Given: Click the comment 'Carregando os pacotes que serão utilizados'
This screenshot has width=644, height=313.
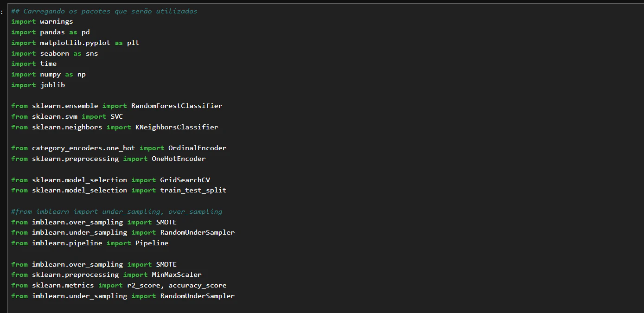Looking at the screenshot, I should (x=104, y=11).
